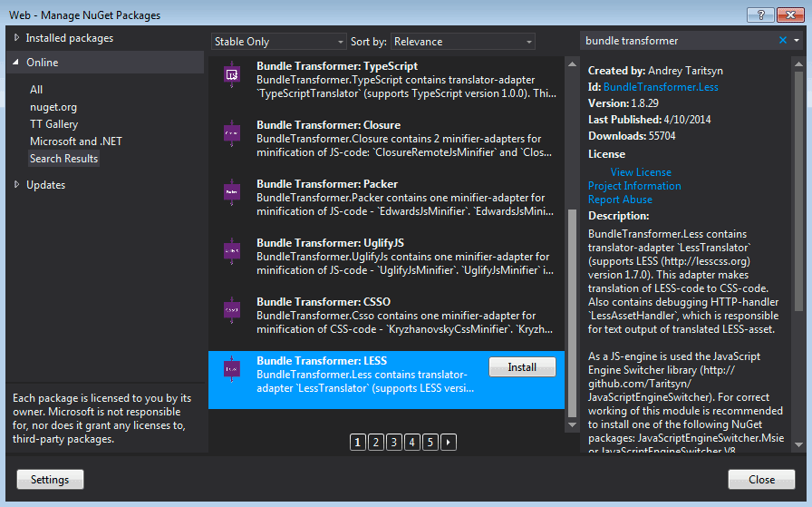Click the Bundle Transformer: Closure package icon

231,133
